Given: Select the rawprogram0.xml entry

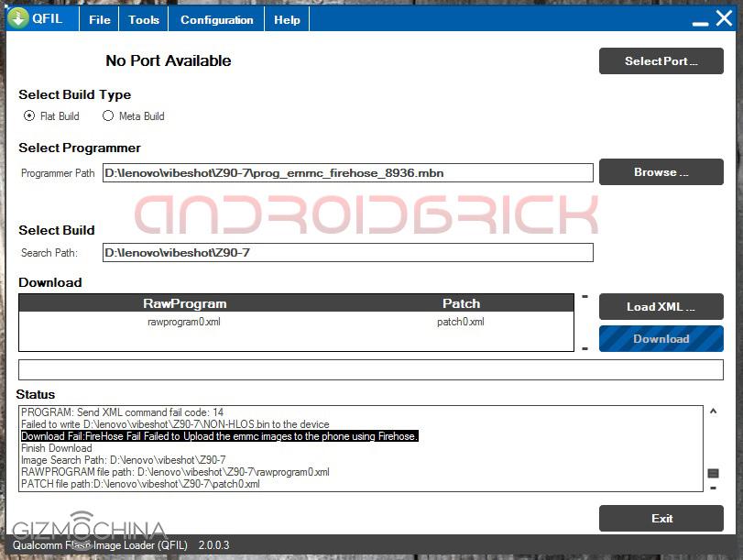Looking at the screenshot, I should [184, 322].
